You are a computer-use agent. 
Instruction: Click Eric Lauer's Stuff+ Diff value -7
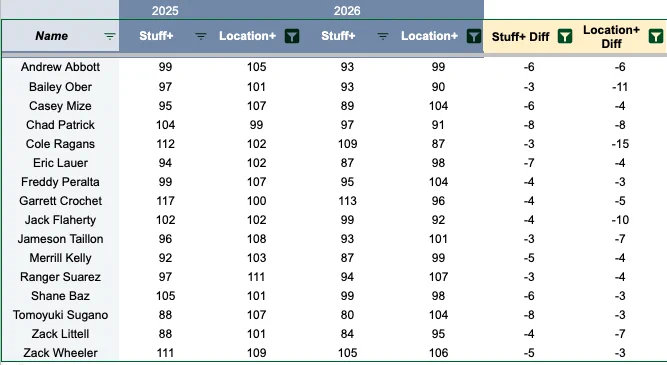(529, 163)
